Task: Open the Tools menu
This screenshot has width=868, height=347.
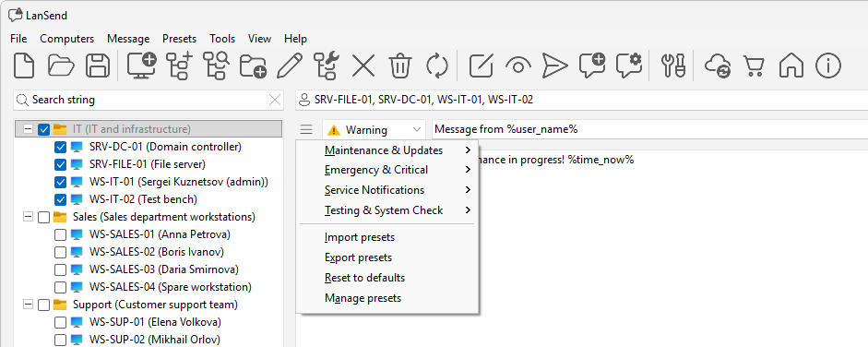Action: [222, 39]
